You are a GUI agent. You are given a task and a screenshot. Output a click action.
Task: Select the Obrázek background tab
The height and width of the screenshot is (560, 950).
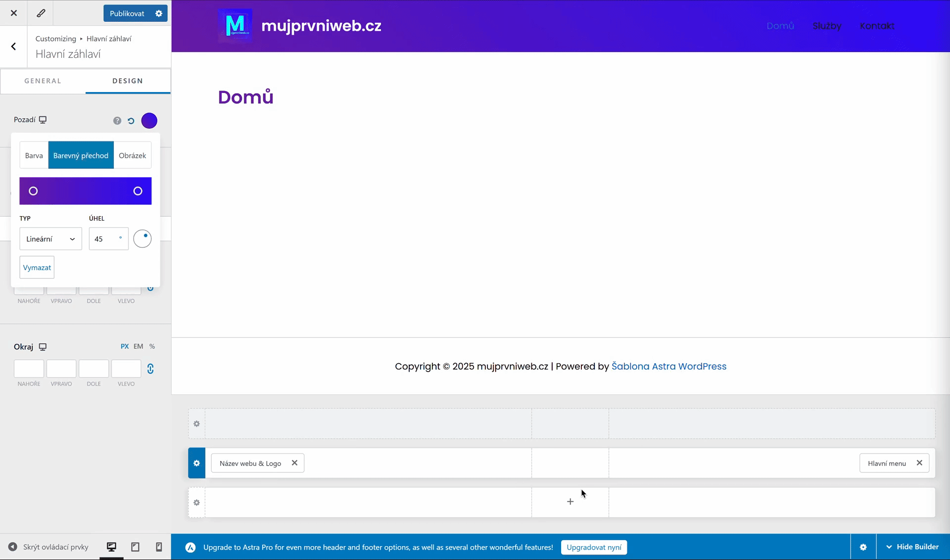click(x=132, y=155)
